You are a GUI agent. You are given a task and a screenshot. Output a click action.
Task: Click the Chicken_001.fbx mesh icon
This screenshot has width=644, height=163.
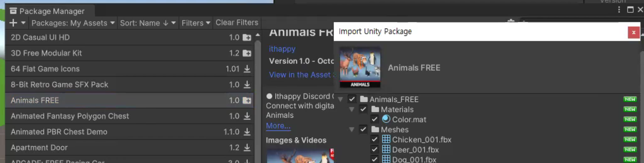point(386,139)
